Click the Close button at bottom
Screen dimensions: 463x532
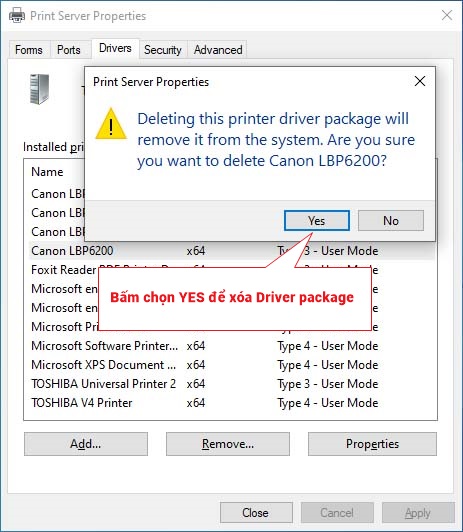pyautogui.click(x=256, y=513)
